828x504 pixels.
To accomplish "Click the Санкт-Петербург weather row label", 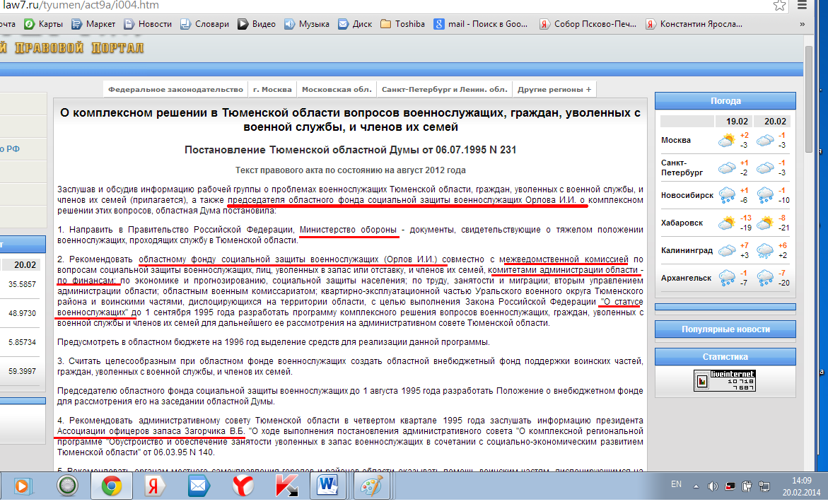I will pos(682,168).
